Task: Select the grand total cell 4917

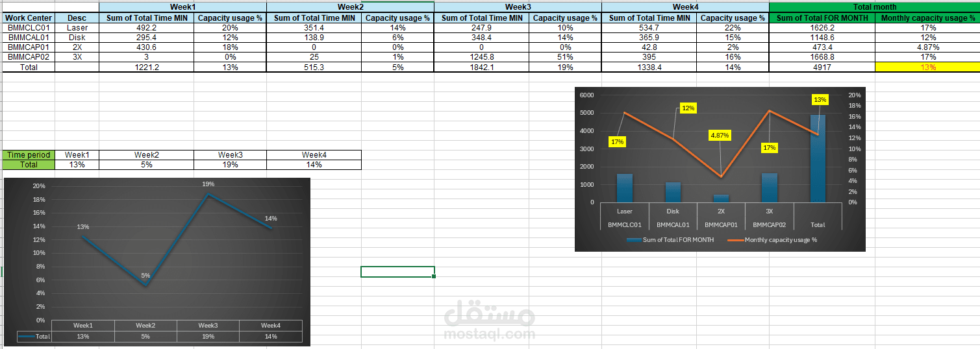Action: (822, 67)
